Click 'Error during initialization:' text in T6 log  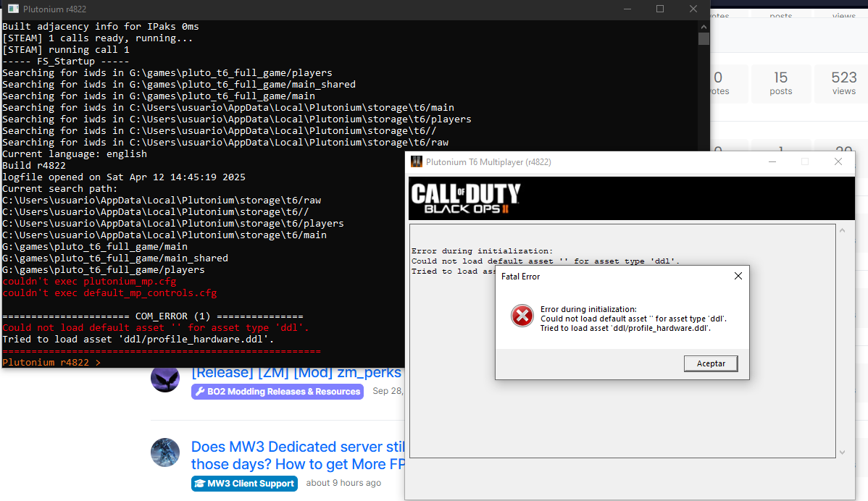(x=482, y=251)
